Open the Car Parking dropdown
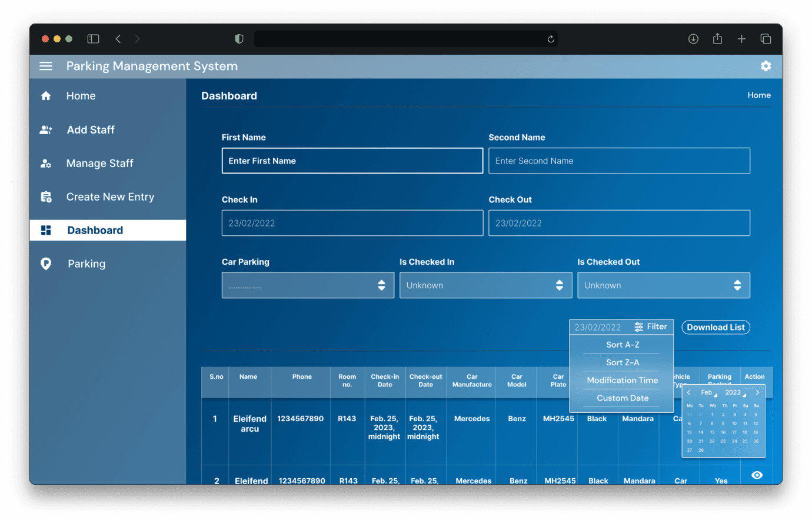Image resolution: width=812 pixels, height=520 pixels. tap(308, 285)
